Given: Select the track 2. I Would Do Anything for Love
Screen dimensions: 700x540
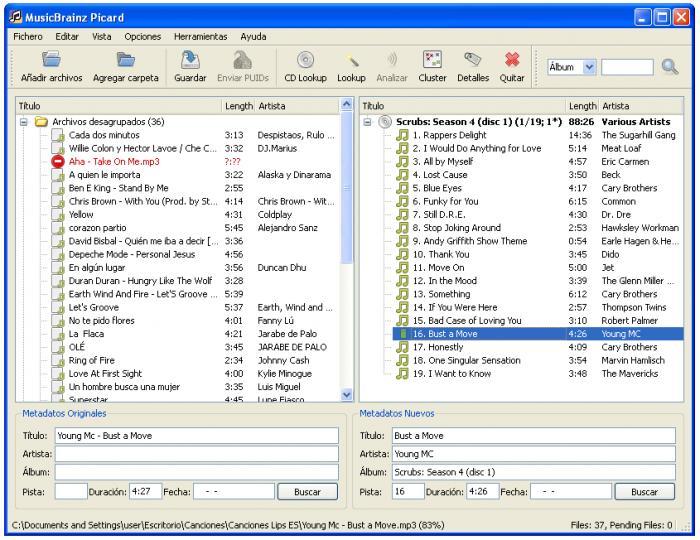Looking at the screenshot, I should pos(538,148).
